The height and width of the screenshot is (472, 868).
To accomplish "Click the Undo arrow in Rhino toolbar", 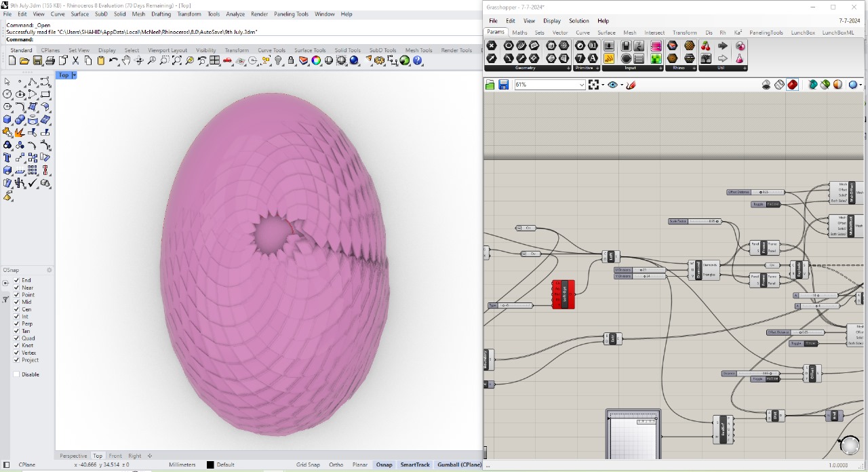I will 113,61.
